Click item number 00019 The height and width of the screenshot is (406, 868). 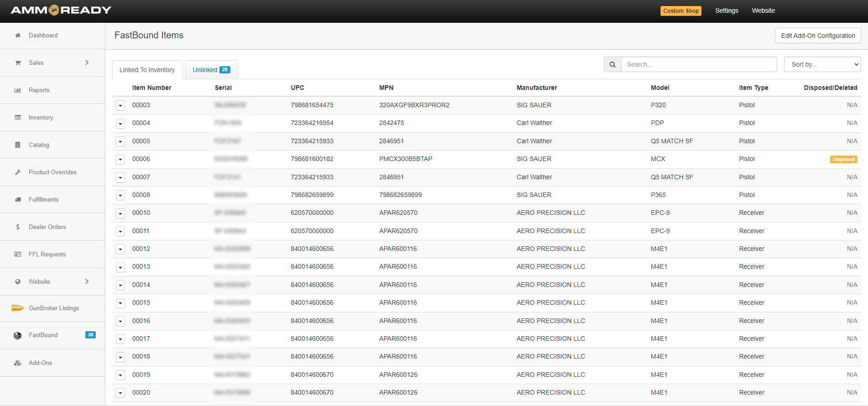coord(141,375)
